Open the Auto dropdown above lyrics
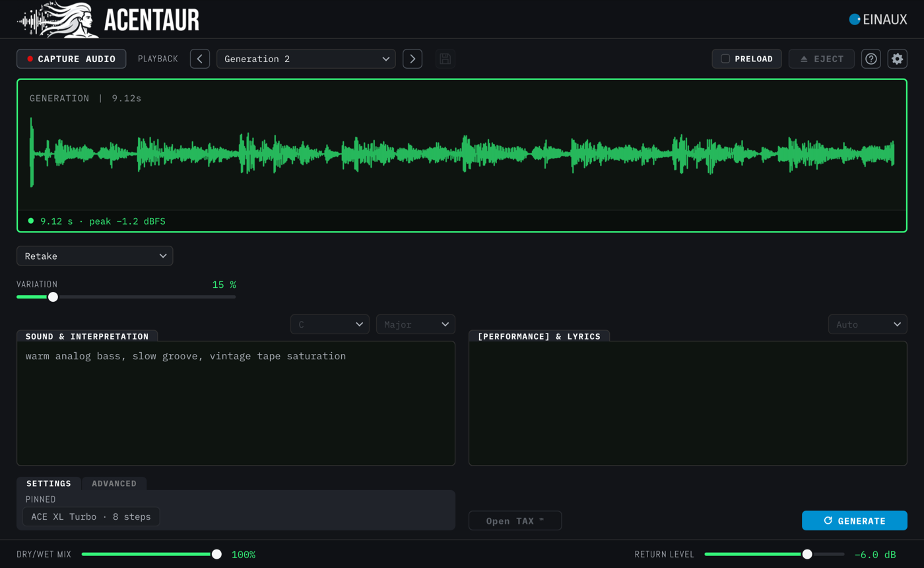Image resolution: width=924 pixels, height=568 pixels. point(868,324)
